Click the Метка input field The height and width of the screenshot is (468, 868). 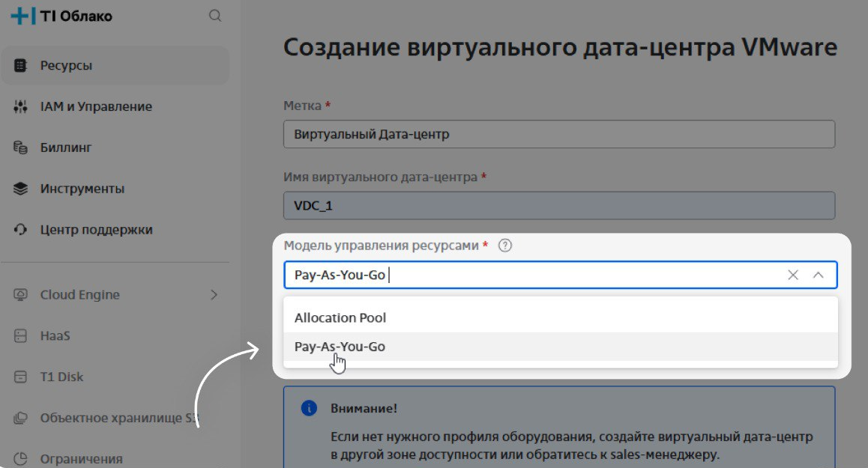(x=558, y=135)
